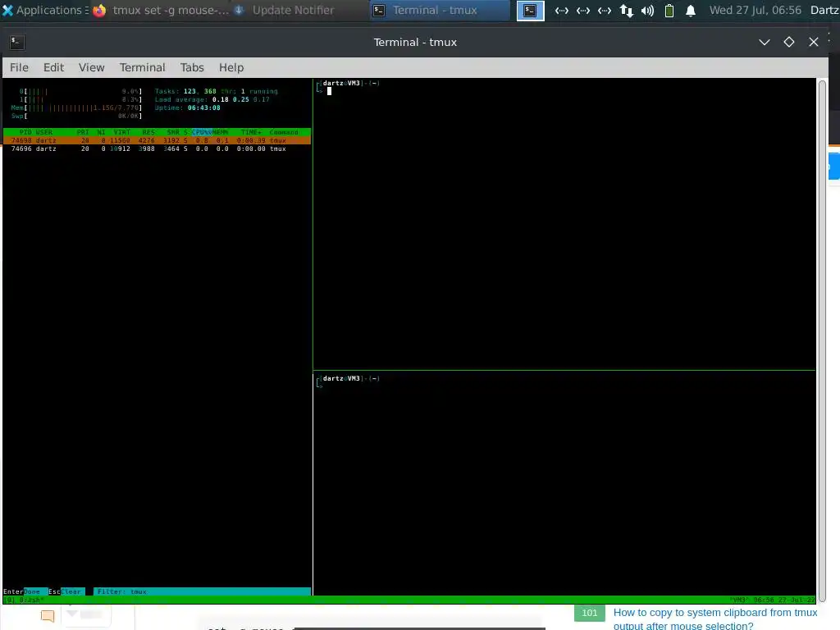Click the terminal vertical scrollbar
The image size is (840, 630).
tap(822, 340)
